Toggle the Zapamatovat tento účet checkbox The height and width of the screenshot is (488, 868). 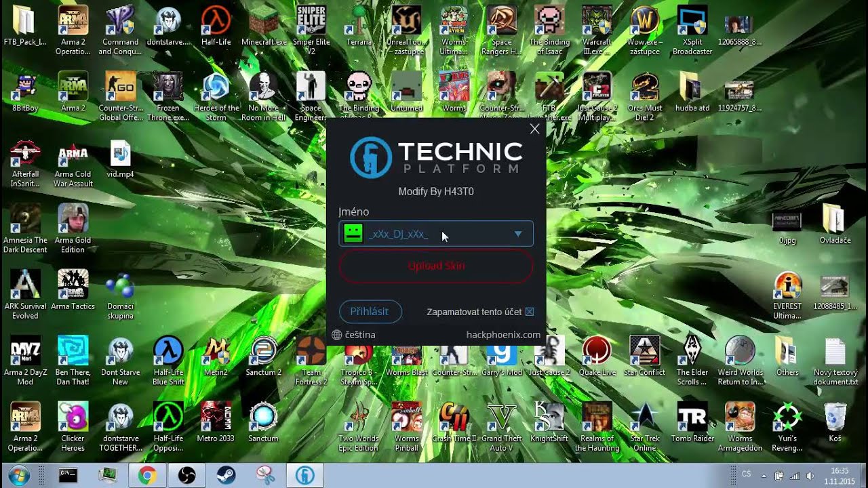point(530,312)
